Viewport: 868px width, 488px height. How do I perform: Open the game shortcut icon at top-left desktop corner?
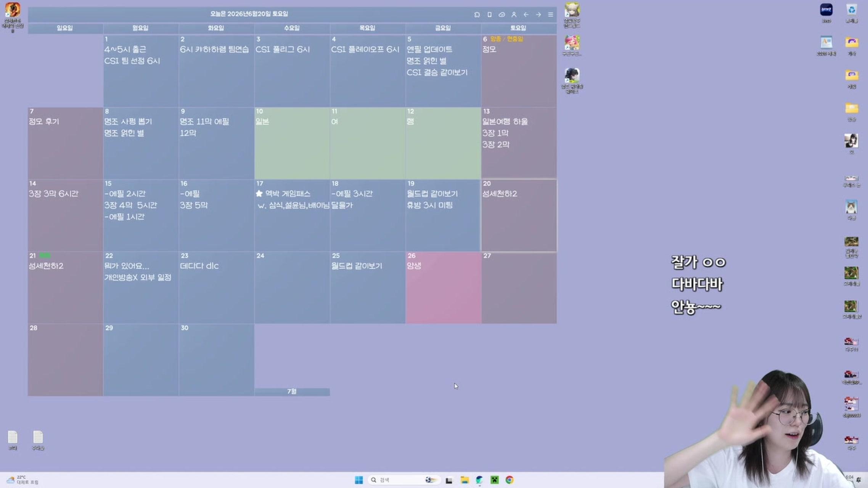click(x=13, y=17)
